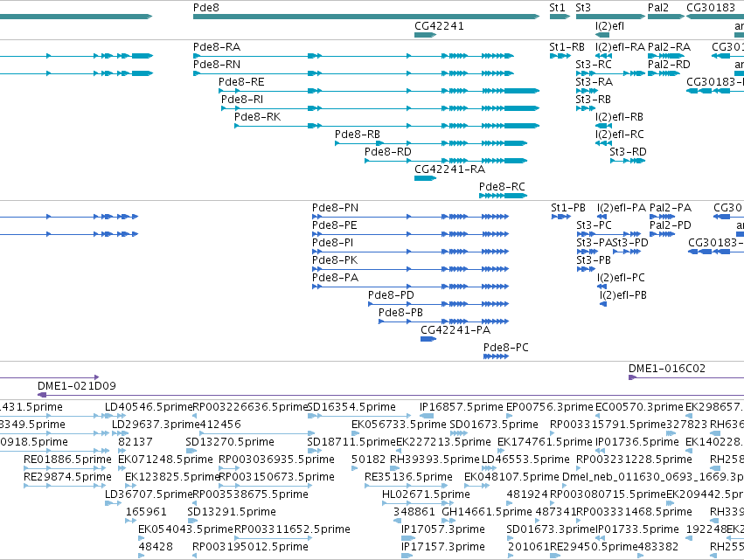Select the l(2)efl-PA protein label
The image size is (744, 560).
[621, 208]
